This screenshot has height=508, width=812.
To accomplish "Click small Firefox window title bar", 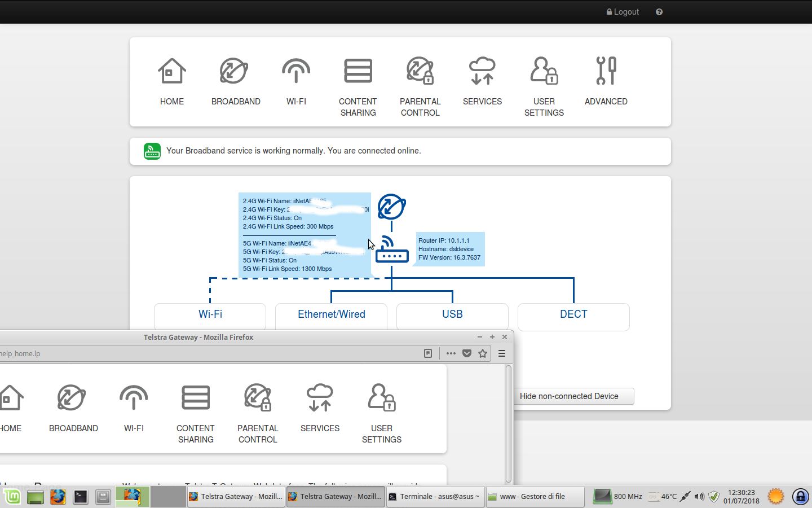I will coord(198,337).
